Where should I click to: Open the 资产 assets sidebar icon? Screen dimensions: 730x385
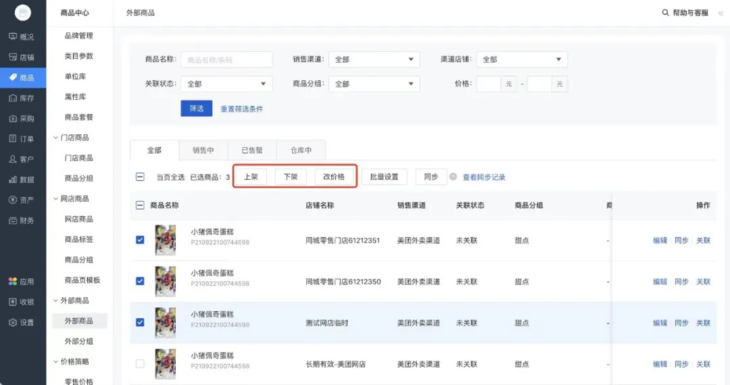point(13,200)
